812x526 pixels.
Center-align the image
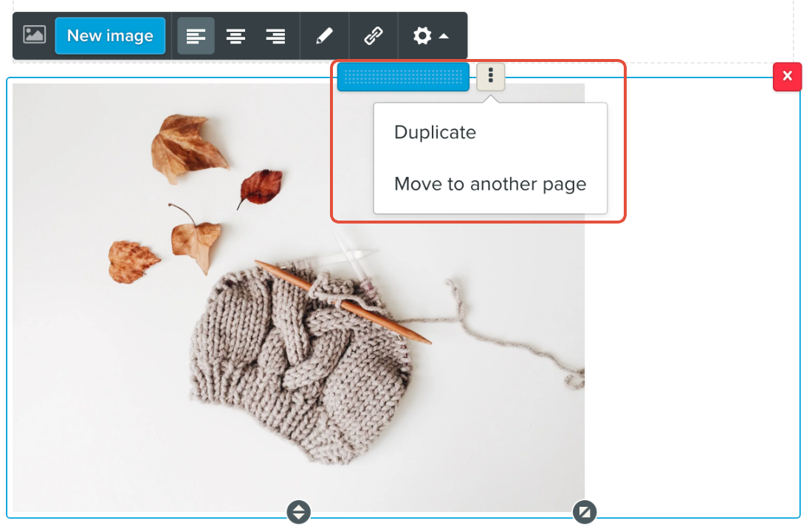235,36
